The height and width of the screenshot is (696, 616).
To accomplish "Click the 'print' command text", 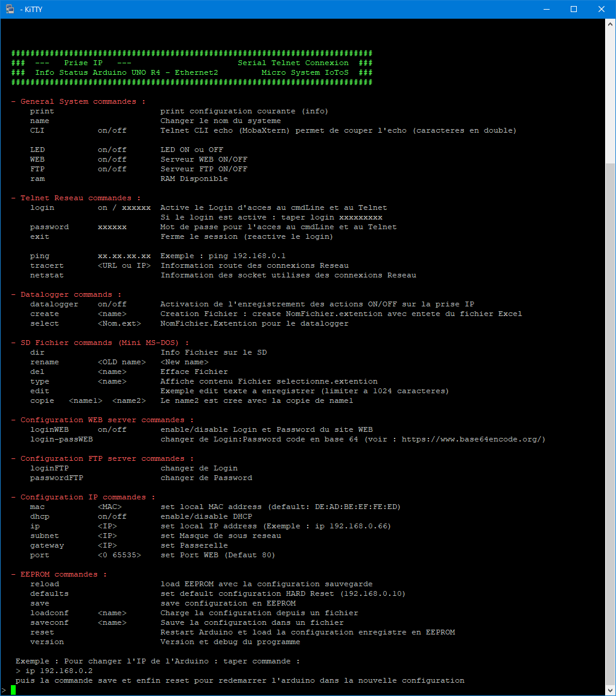I will [x=42, y=112].
